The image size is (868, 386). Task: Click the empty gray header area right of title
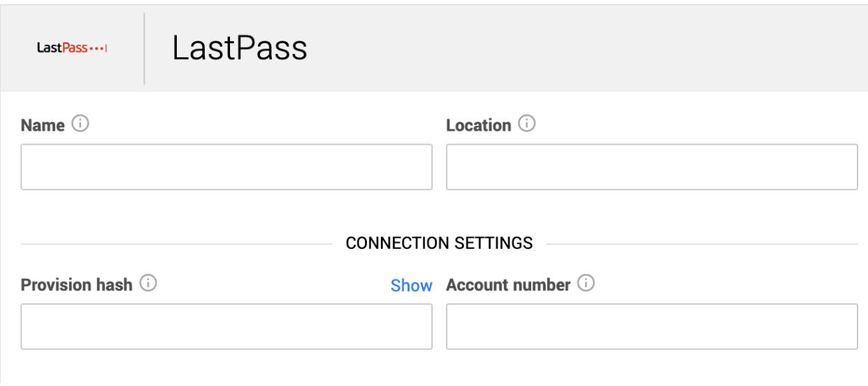click(587, 48)
